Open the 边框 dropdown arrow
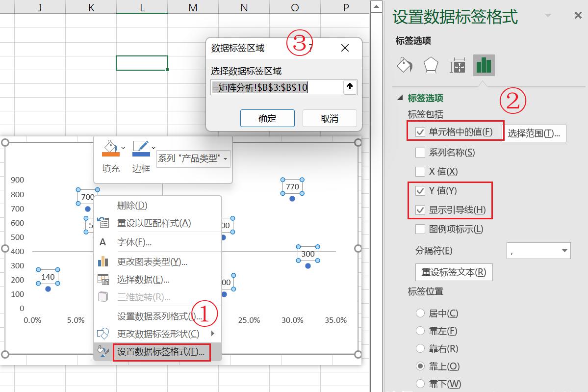 click(153, 148)
